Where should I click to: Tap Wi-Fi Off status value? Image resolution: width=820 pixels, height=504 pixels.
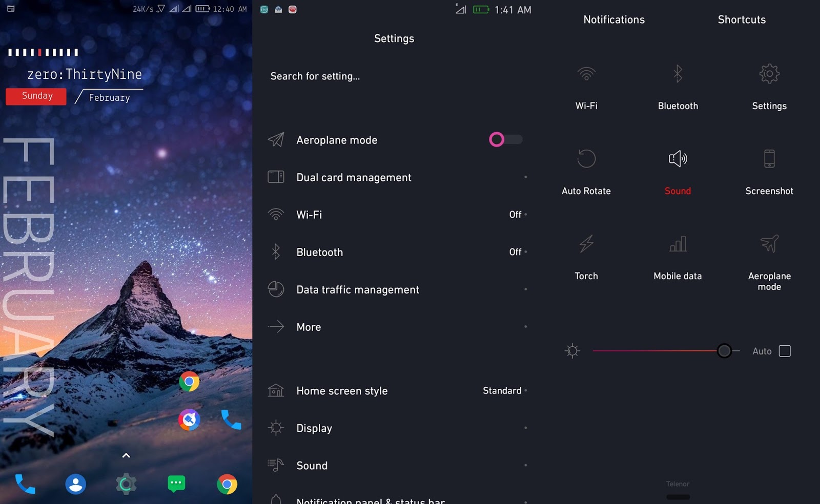(515, 215)
